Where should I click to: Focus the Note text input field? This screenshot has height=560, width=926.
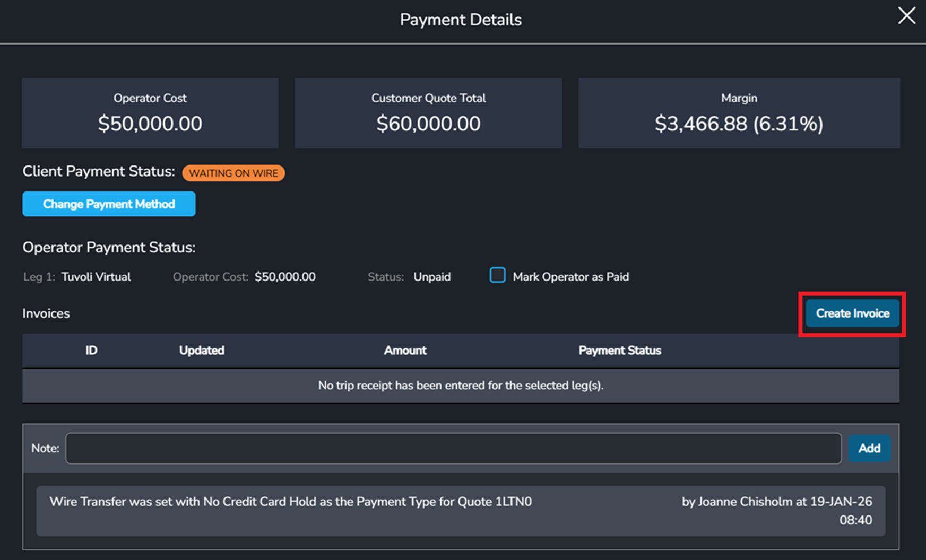point(453,449)
